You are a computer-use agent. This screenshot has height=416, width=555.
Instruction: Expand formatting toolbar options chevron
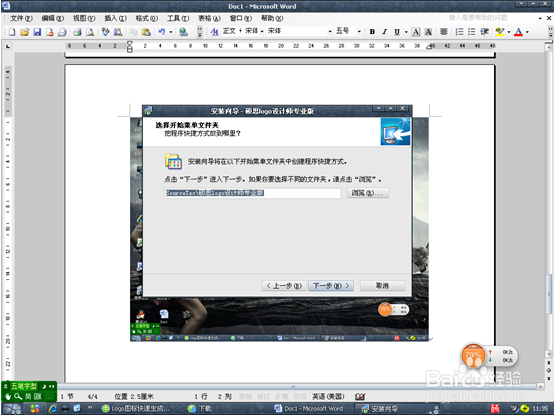coord(551,32)
